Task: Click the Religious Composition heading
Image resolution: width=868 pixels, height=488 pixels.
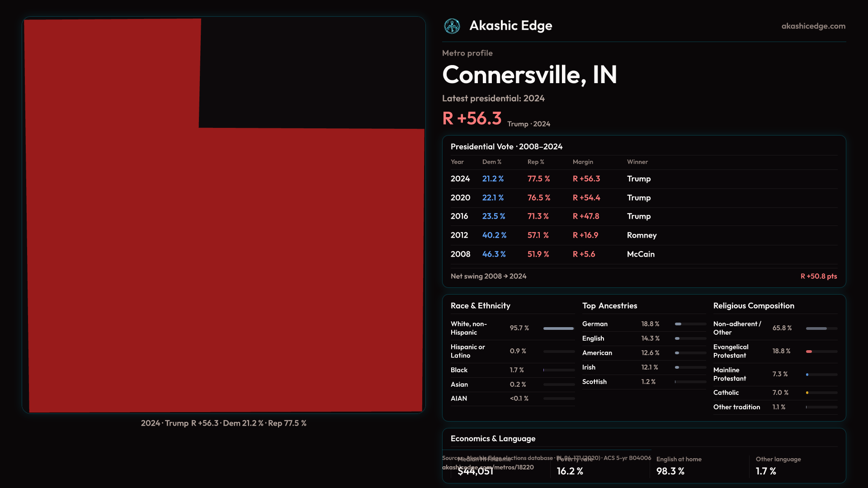Action: click(x=753, y=306)
